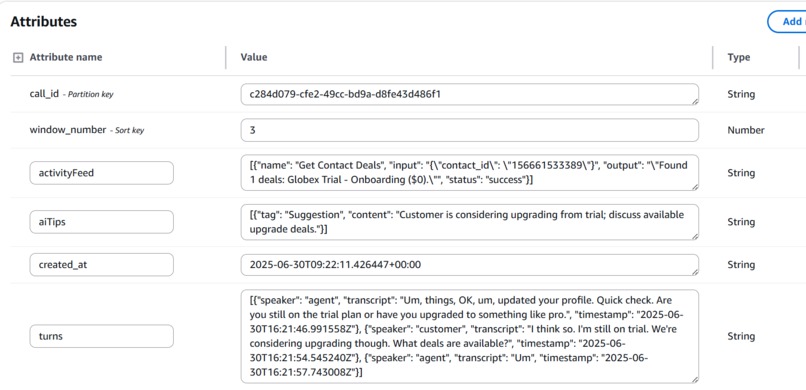Click the String type in activityFeed row
Image resolution: width=806 pixels, height=390 pixels.
[741, 173]
